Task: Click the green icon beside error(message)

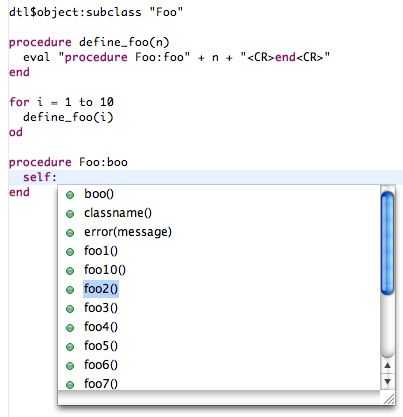Action: pyautogui.click(x=70, y=233)
